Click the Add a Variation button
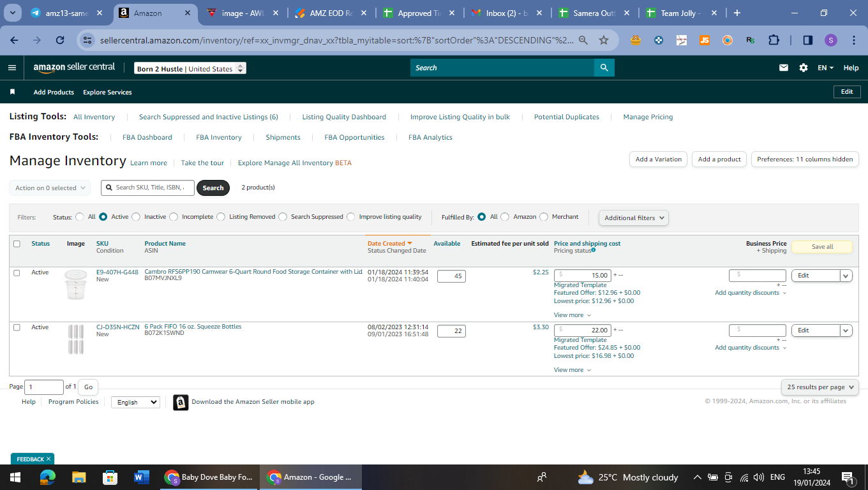This screenshot has width=868, height=490. coord(659,160)
